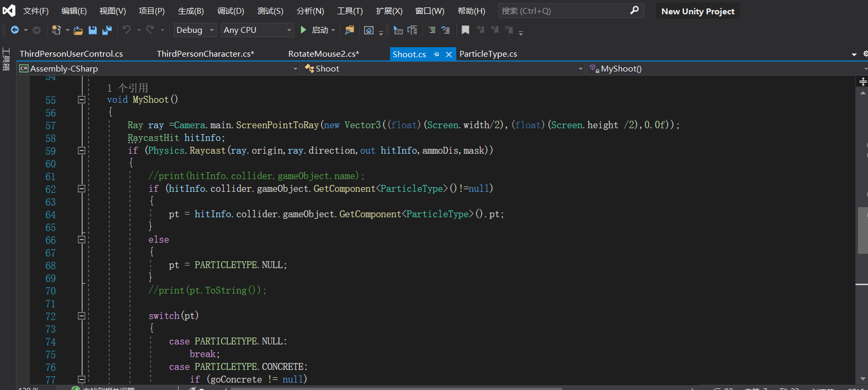Collapse the switch block at line 72

click(x=82, y=316)
